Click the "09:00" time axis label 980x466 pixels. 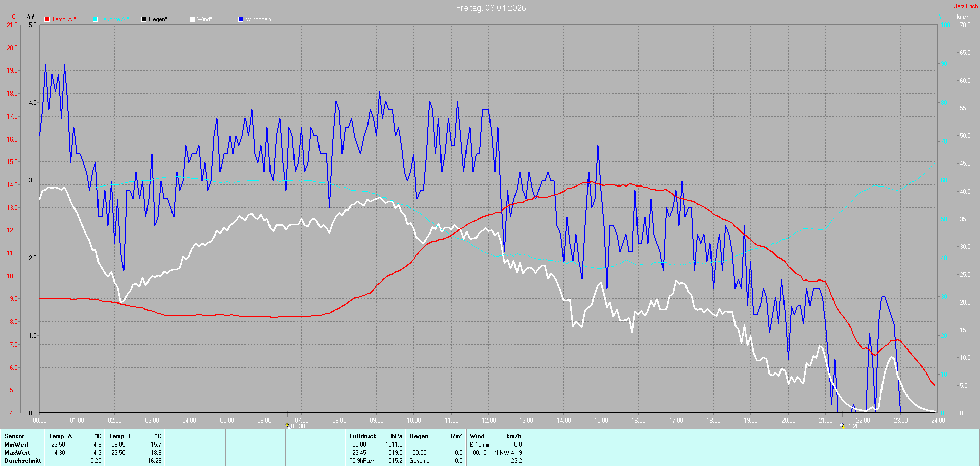[x=377, y=421]
